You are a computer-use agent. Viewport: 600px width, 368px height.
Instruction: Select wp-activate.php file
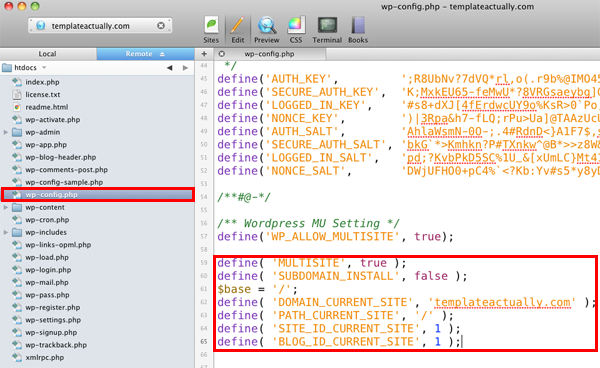point(53,119)
